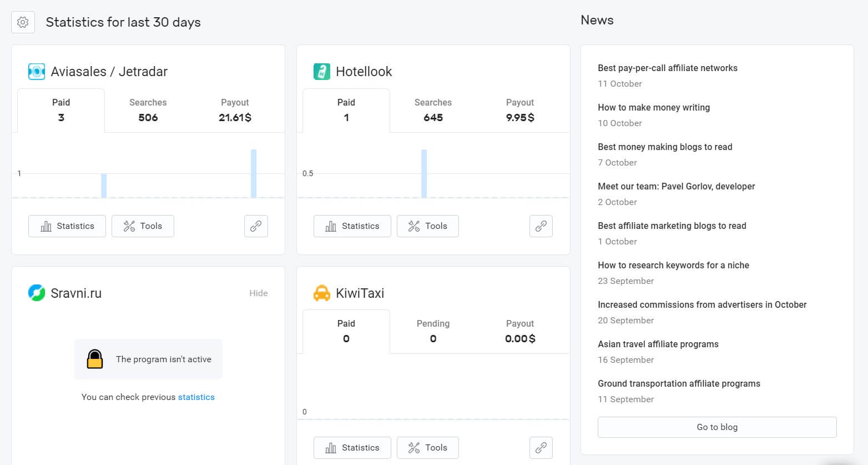The height and width of the screenshot is (465, 868).
Task: Click the Aviasales / Jetradar program logo
Action: coord(37,71)
